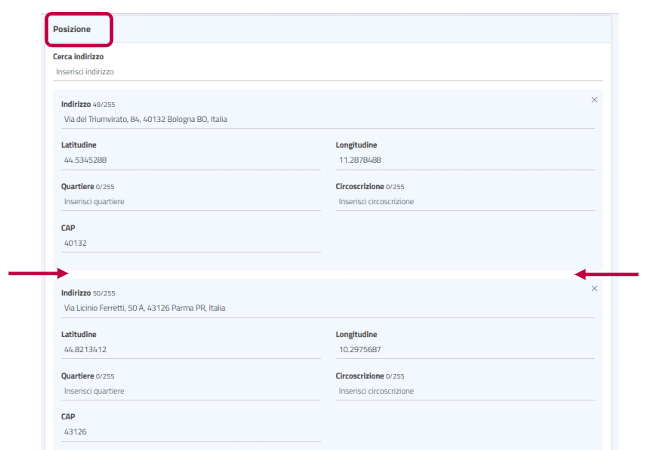Image resolution: width=659 pixels, height=450 pixels.
Task: Edit the CAP field containing 43126
Action: coord(190,432)
